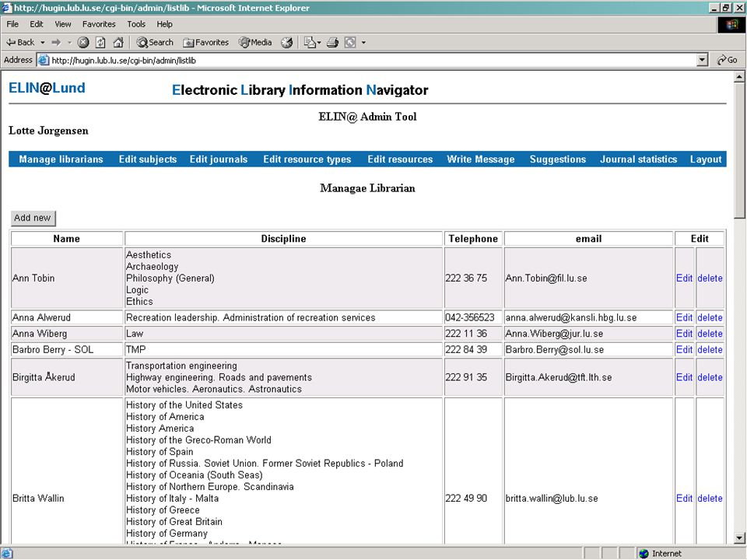Open the Edit subjects tab
This screenshot has height=560, width=747.
click(148, 159)
